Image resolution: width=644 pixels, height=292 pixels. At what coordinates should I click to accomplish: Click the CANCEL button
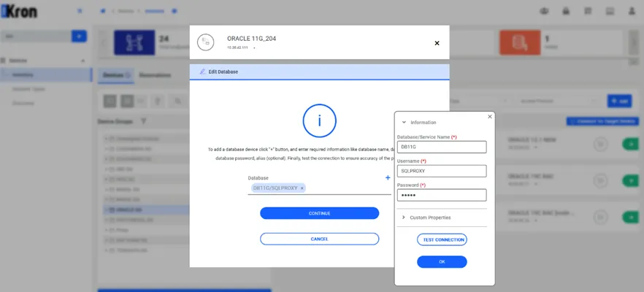pyautogui.click(x=320, y=239)
